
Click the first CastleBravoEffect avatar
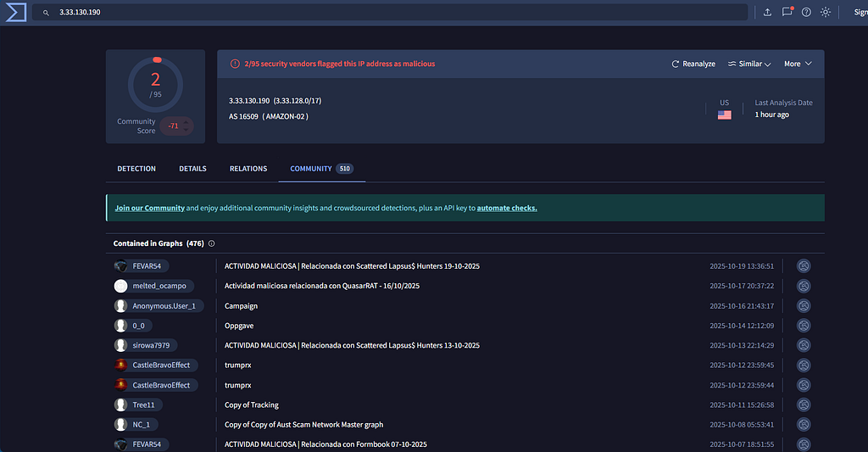click(120, 365)
